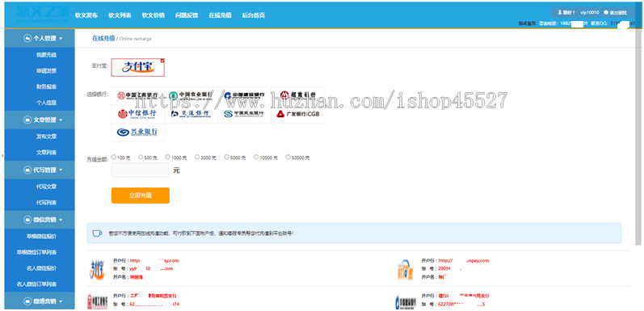Click the coffee cup icon in notice bar

pyautogui.click(x=97, y=233)
